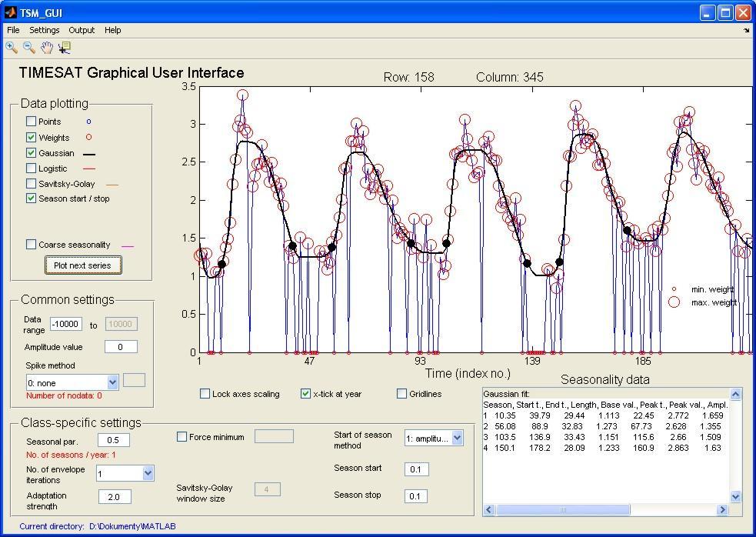The image size is (756, 537).
Task: Click the Adaptation strength field
Action: pyautogui.click(x=115, y=496)
